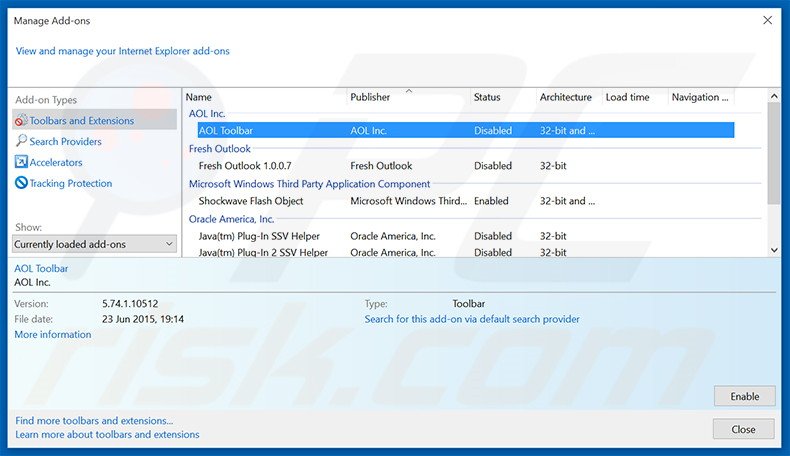Close the Manage Add-ons window with X
790x456 pixels.
767,20
